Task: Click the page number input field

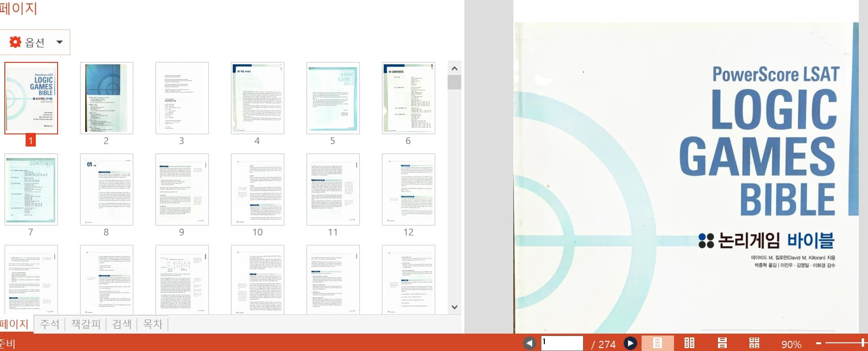Action: point(562,343)
